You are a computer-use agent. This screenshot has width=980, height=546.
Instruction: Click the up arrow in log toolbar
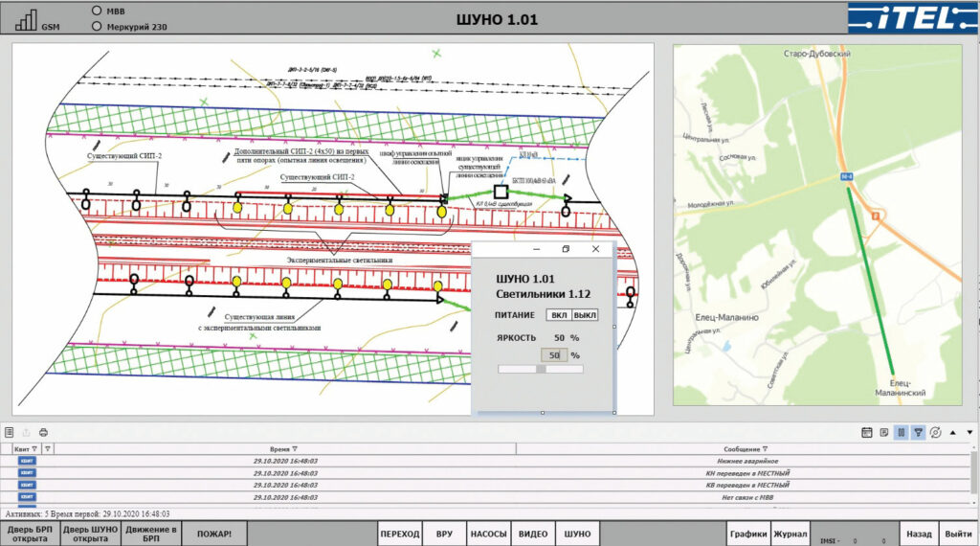[x=954, y=433]
